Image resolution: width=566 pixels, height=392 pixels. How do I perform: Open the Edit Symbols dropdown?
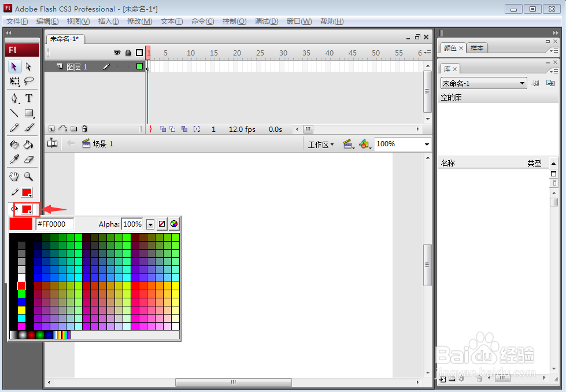point(365,145)
